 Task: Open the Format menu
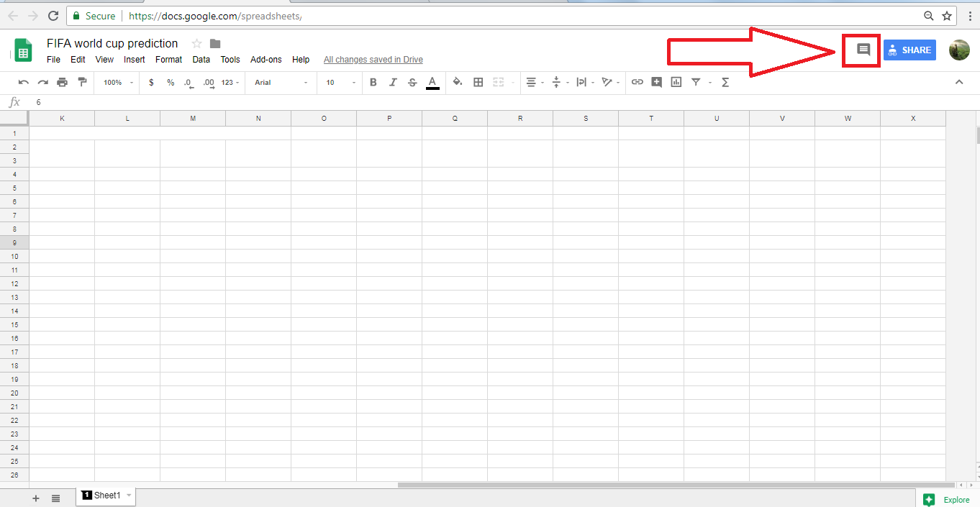click(x=168, y=60)
